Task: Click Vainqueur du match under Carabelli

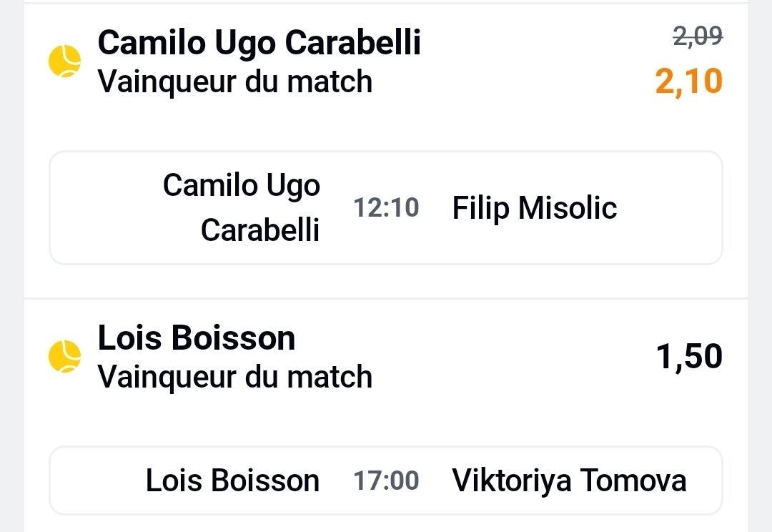Action: click(235, 82)
